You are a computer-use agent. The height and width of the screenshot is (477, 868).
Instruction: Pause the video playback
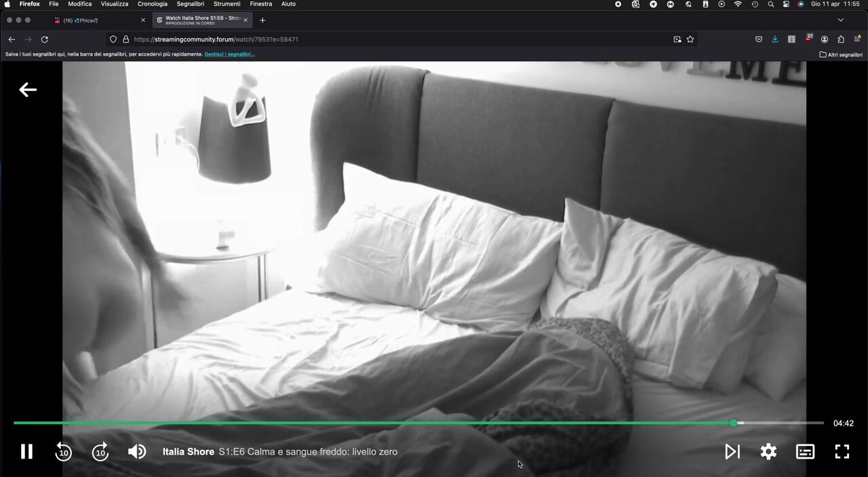click(26, 451)
